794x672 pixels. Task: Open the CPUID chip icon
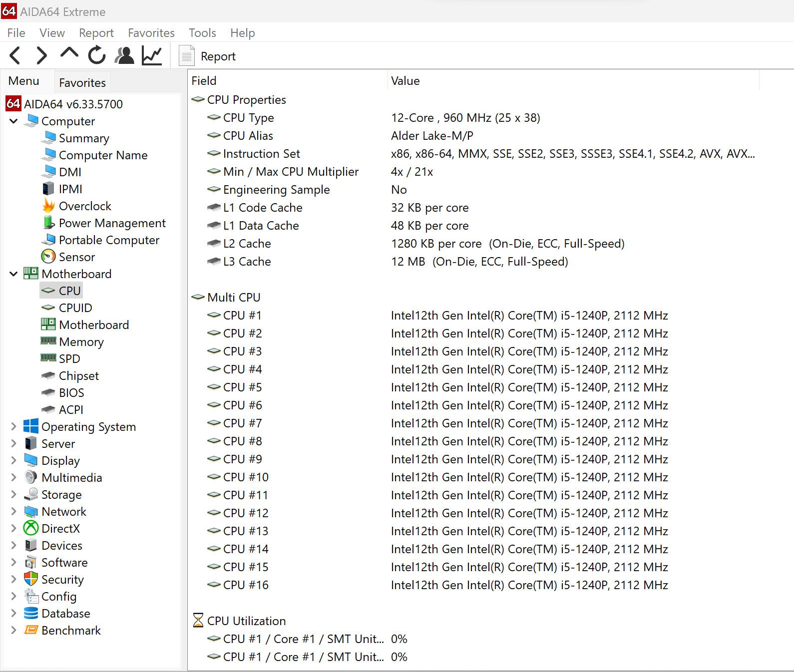tap(48, 308)
